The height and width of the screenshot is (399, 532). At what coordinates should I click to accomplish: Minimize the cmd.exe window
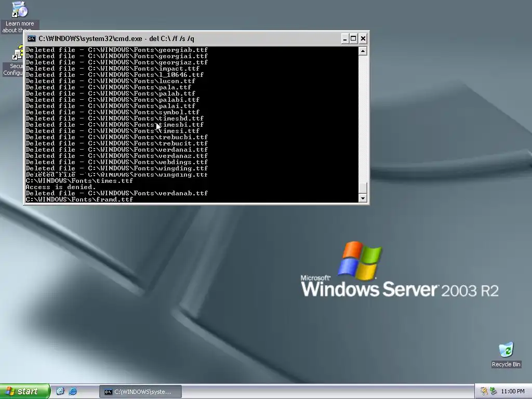[x=344, y=38]
